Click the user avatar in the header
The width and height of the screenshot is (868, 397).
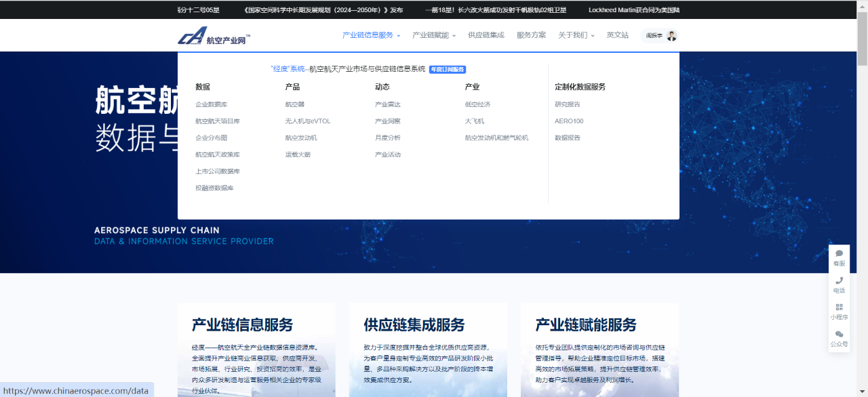point(671,35)
